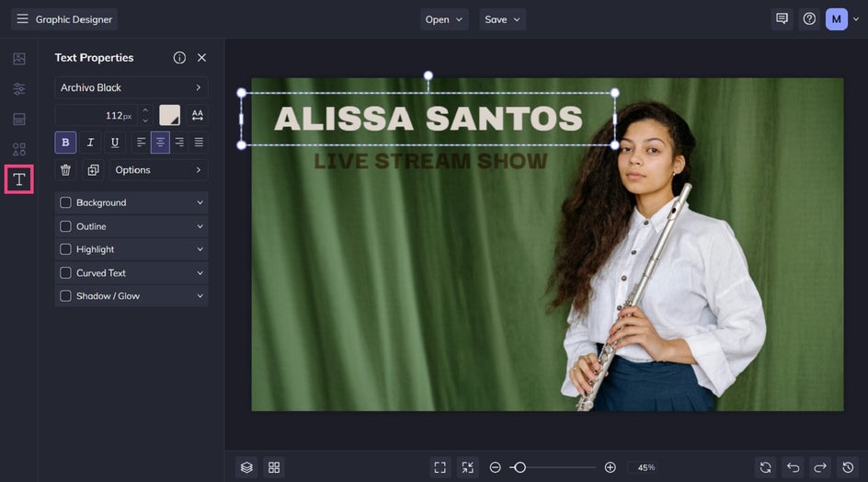Enable the Shadow / Glow checkbox
The image size is (868, 482).
(x=65, y=296)
